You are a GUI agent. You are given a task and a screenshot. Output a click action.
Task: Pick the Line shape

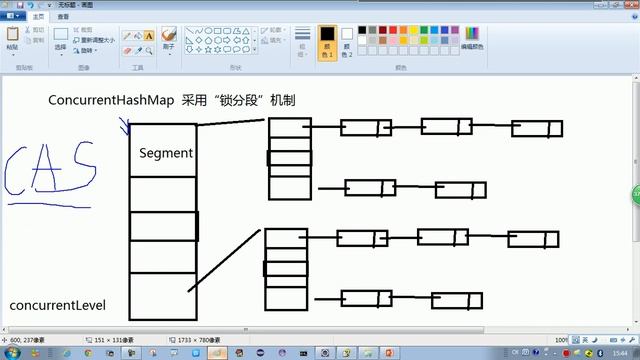(x=189, y=31)
